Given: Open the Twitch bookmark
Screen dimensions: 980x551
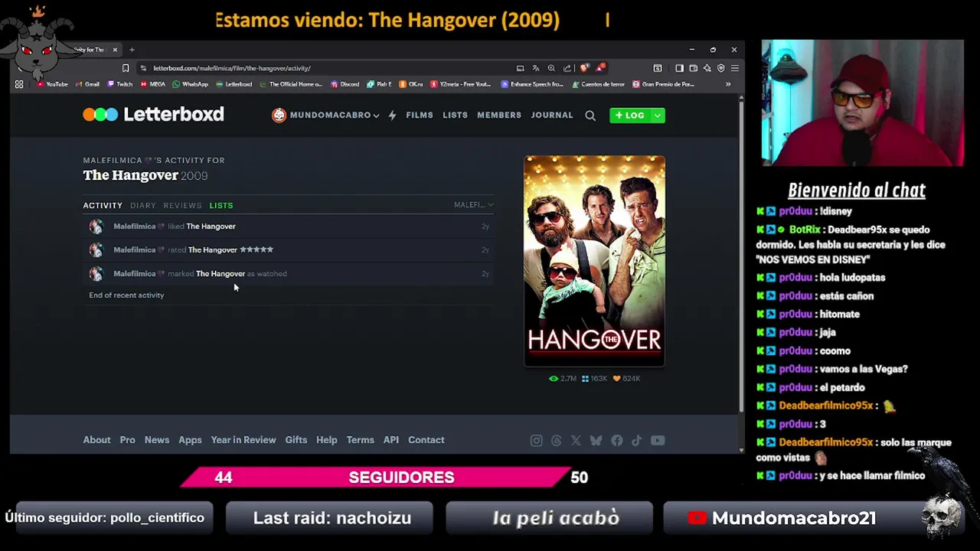Looking at the screenshot, I should [120, 84].
